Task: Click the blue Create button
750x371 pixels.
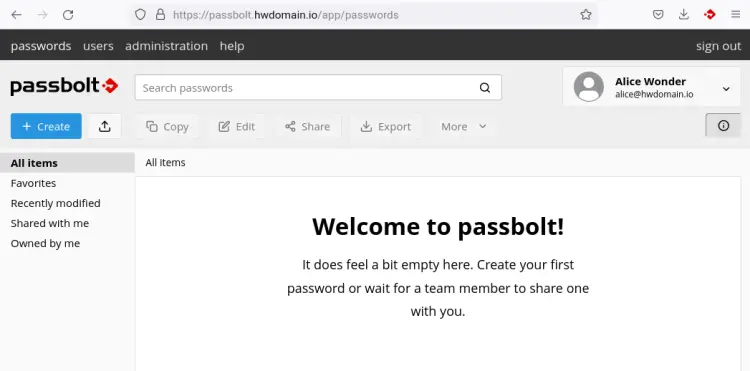Action: tap(46, 126)
